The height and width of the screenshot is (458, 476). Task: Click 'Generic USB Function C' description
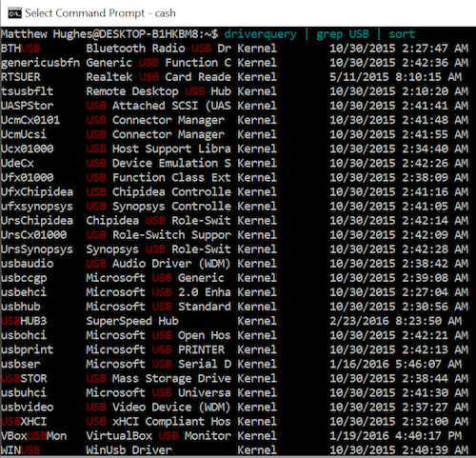coord(158,63)
